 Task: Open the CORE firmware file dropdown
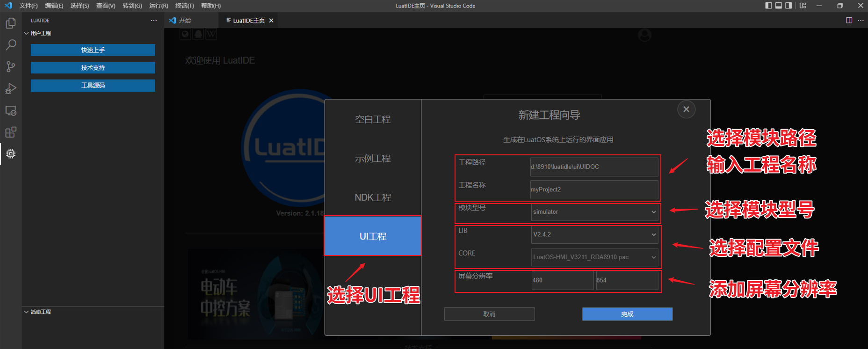(x=594, y=257)
